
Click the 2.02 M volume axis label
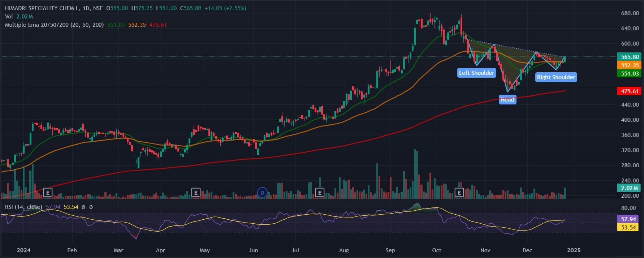coord(629,188)
